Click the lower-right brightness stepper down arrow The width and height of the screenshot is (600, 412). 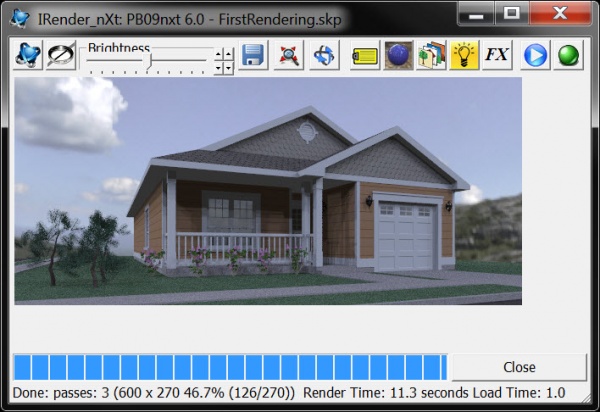pyautogui.click(x=228, y=68)
